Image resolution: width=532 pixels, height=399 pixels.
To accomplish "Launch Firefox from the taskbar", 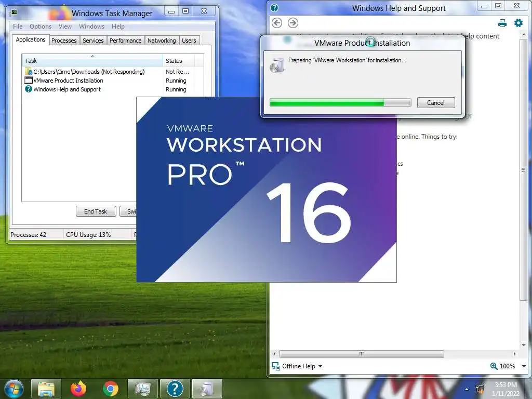I will coord(78,389).
